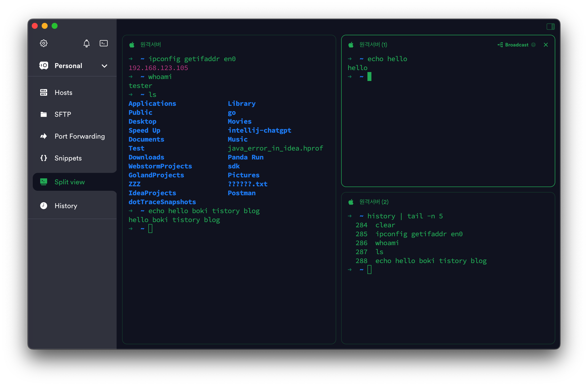Expand the Personal vault dropdown

point(104,66)
